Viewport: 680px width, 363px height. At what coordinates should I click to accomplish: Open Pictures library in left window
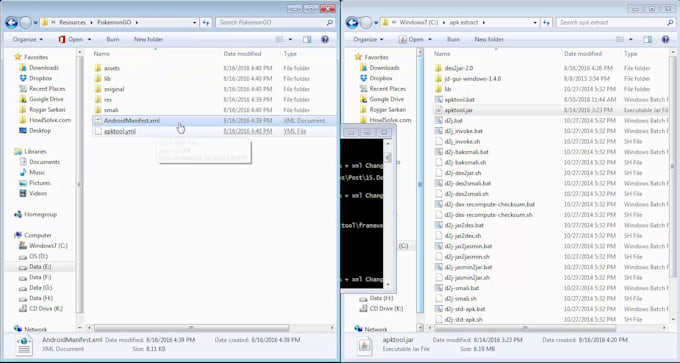pyautogui.click(x=39, y=183)
